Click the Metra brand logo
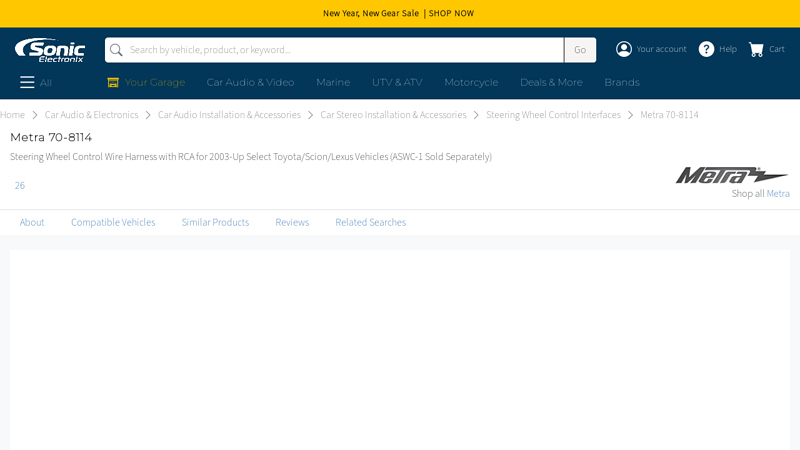Viewport: 800px width, 450px height. pos(731,175)
